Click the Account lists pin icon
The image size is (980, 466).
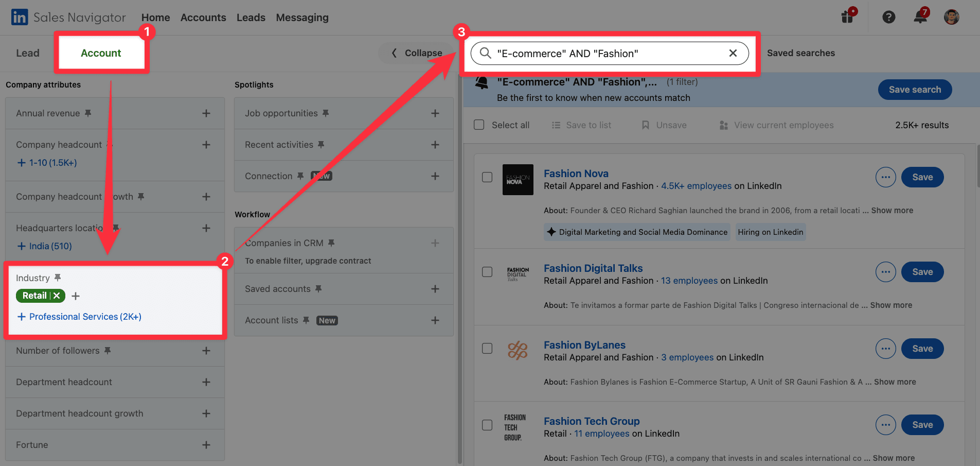tap(306, 320)
